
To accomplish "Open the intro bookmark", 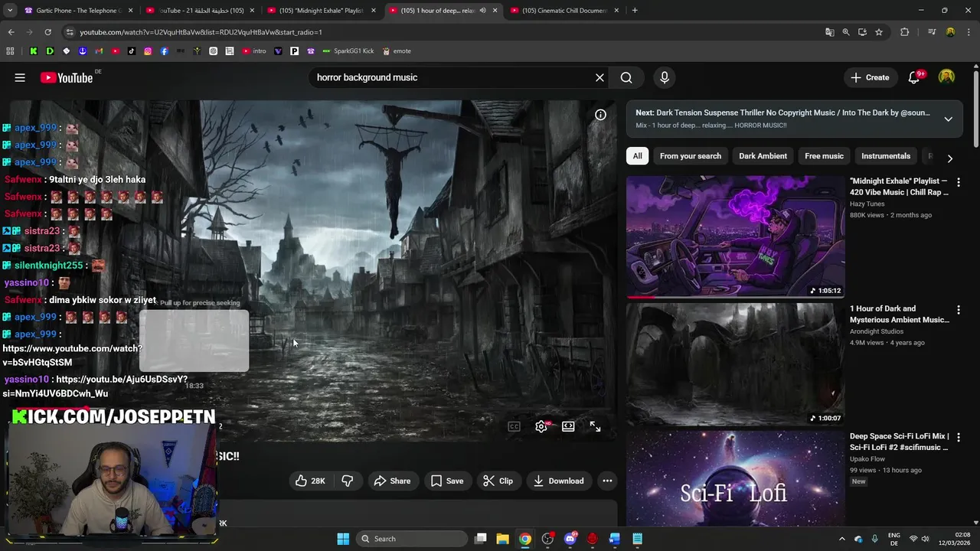I will pos(254,51).
